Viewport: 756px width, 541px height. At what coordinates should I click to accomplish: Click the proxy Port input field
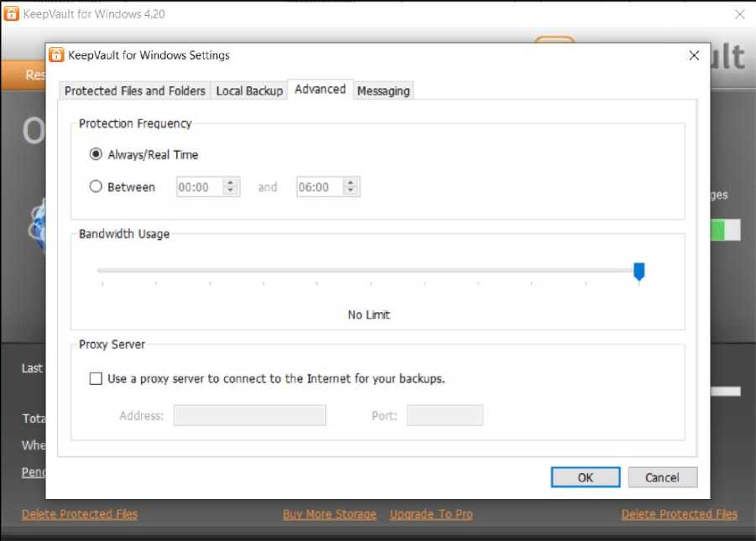(445, 415)
